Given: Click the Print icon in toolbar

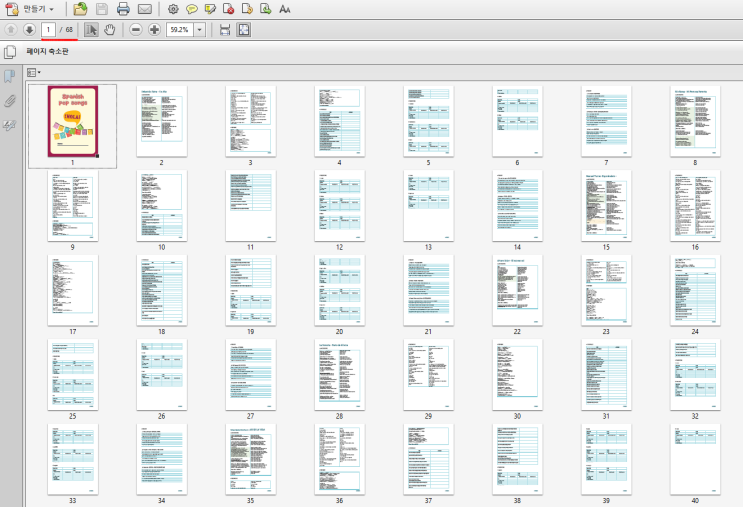Looking at the screenshot, I should point(123,9).
